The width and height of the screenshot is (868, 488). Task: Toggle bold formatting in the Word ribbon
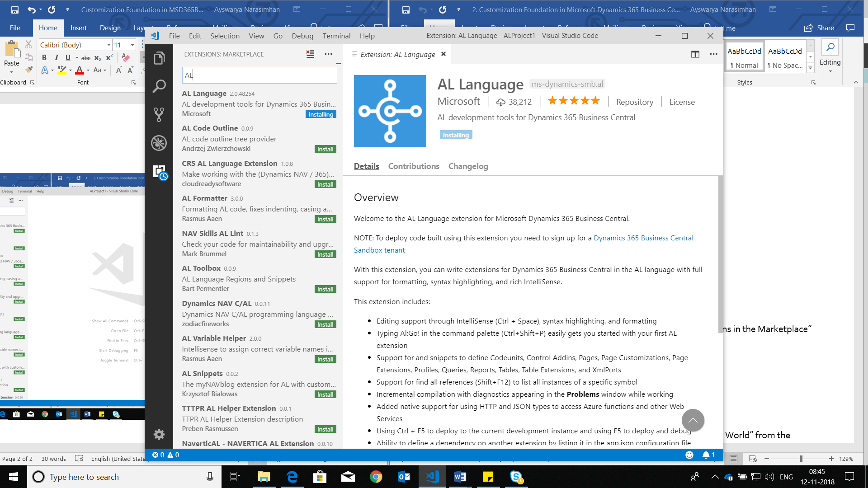click(x=44, y=57)
